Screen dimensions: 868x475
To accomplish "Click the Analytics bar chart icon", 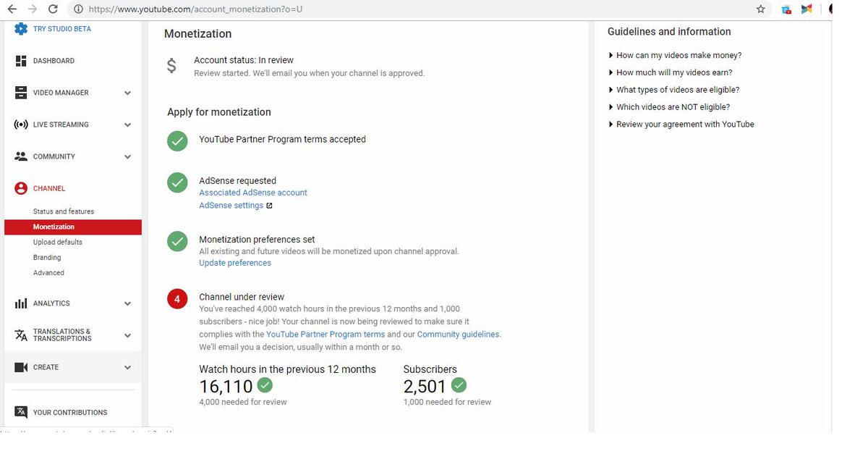I will 21,303.
